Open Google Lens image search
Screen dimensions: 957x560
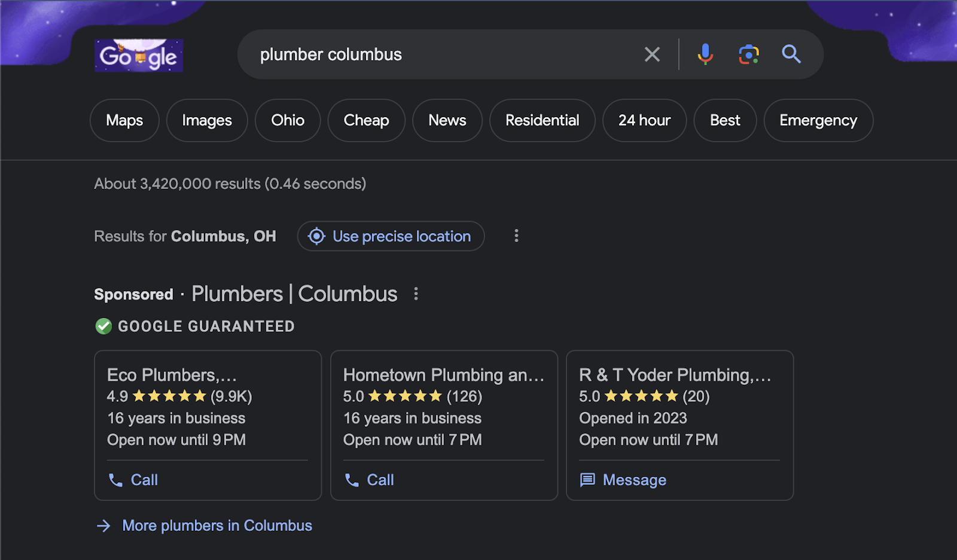[x=748, y=54]
